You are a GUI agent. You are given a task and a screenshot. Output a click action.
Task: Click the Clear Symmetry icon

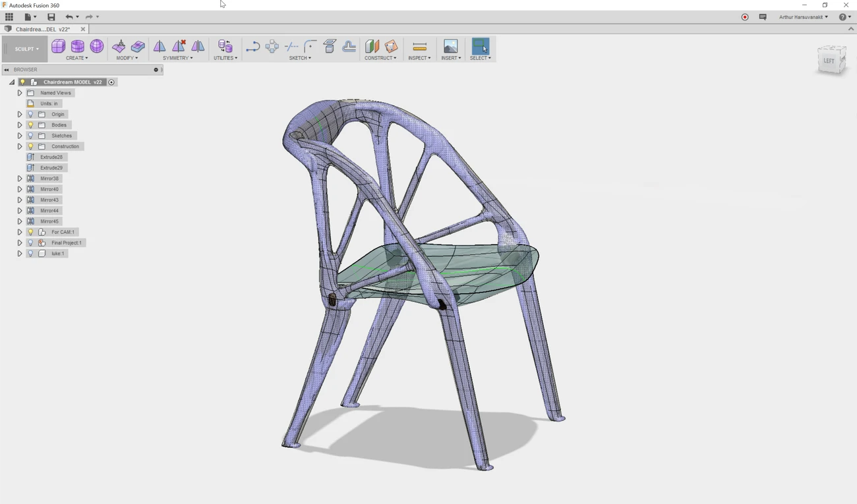(179, 46)
